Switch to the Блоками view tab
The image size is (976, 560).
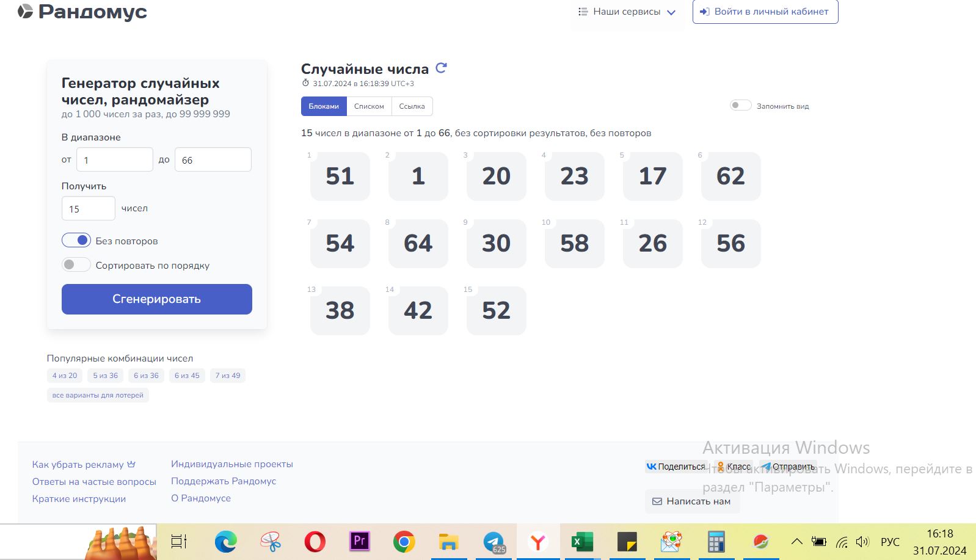324,106
